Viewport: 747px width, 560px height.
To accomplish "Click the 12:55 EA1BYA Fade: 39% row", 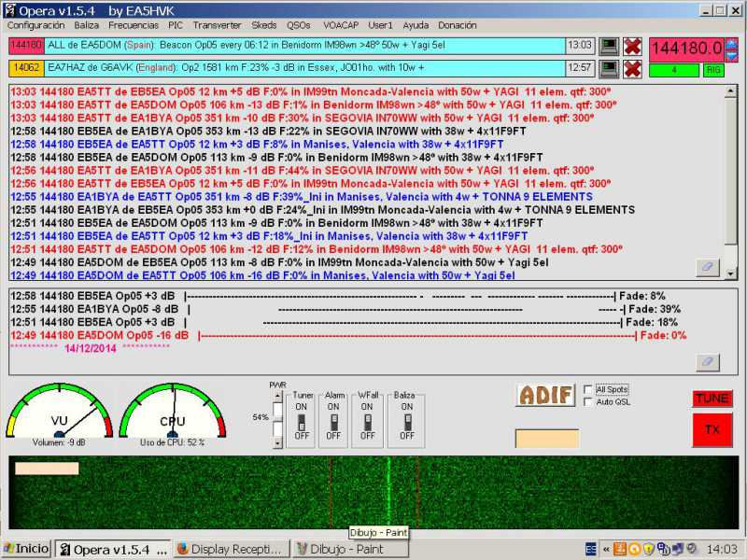I will click(x=345, y=310).
